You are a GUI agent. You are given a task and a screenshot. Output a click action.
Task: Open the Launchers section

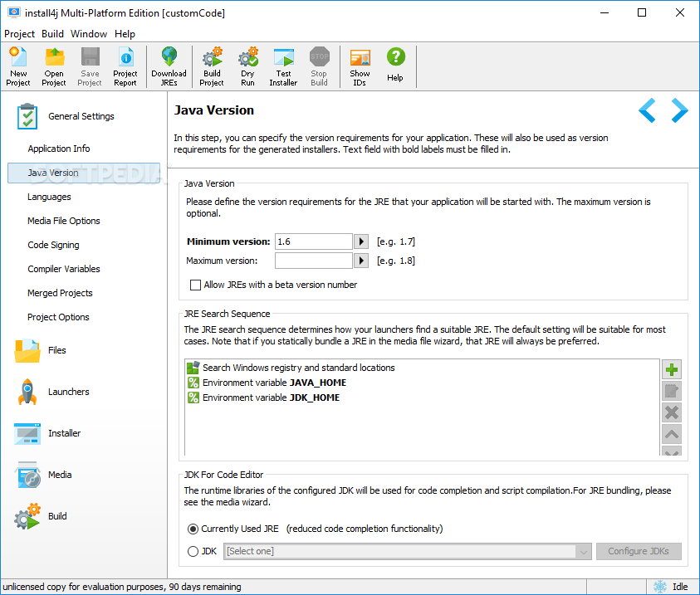[52, 392]
